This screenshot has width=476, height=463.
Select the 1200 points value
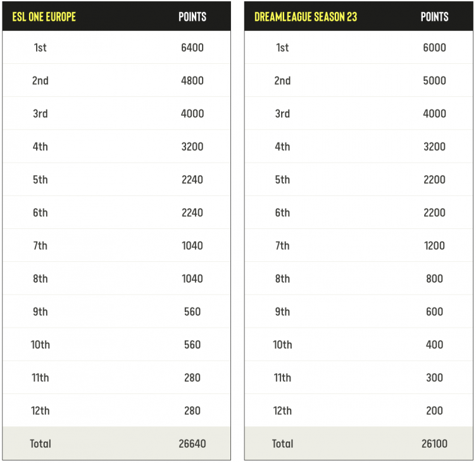pos(434,245)
